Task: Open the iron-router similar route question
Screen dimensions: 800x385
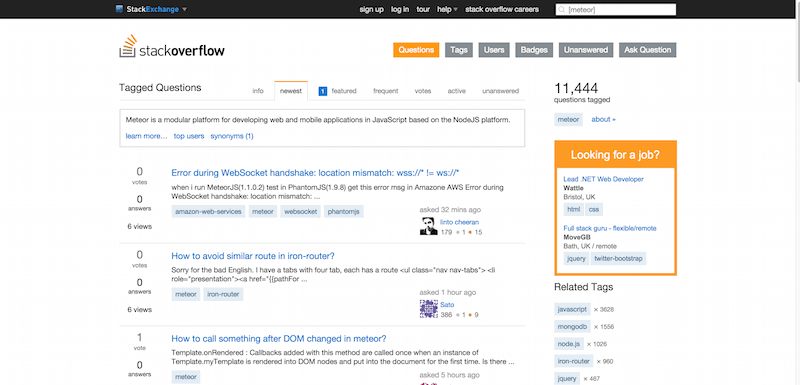Action: [253, 256]
